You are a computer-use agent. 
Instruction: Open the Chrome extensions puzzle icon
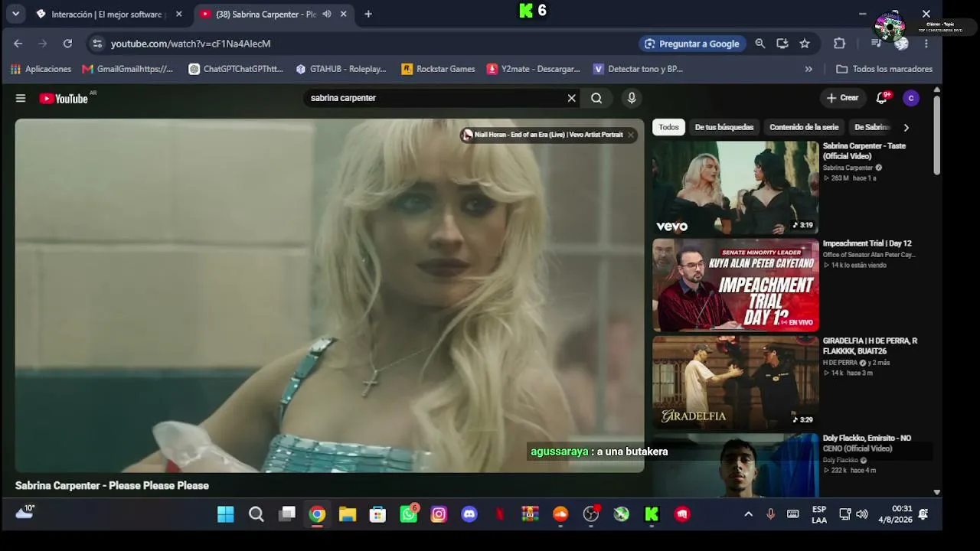point(840,44)
